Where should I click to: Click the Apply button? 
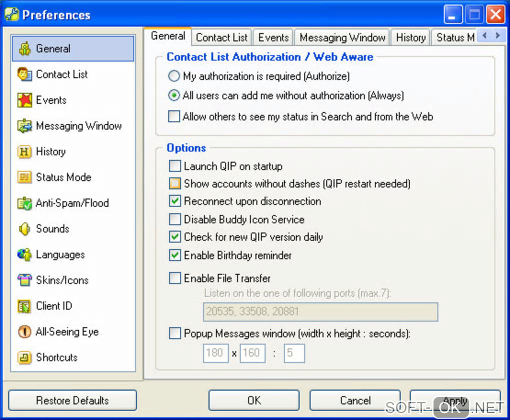pos(455,400)
